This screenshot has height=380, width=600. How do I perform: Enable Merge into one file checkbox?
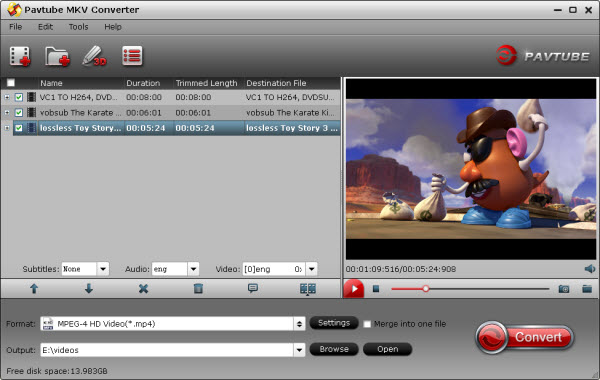click(x=367, y=324)
